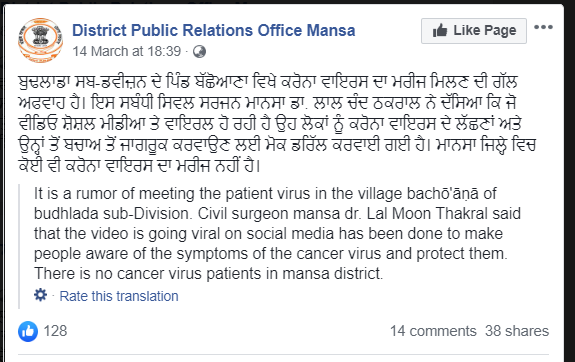Click the globe public audience icon
Screen dimensions: 575x362
coord(199,52)
